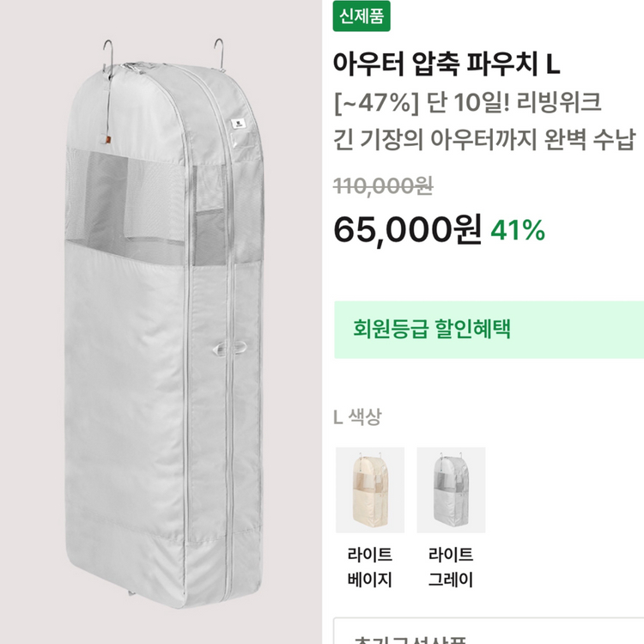
Task: Choose the 라이트 베이지 color label
Action: [x=370, y=567]
